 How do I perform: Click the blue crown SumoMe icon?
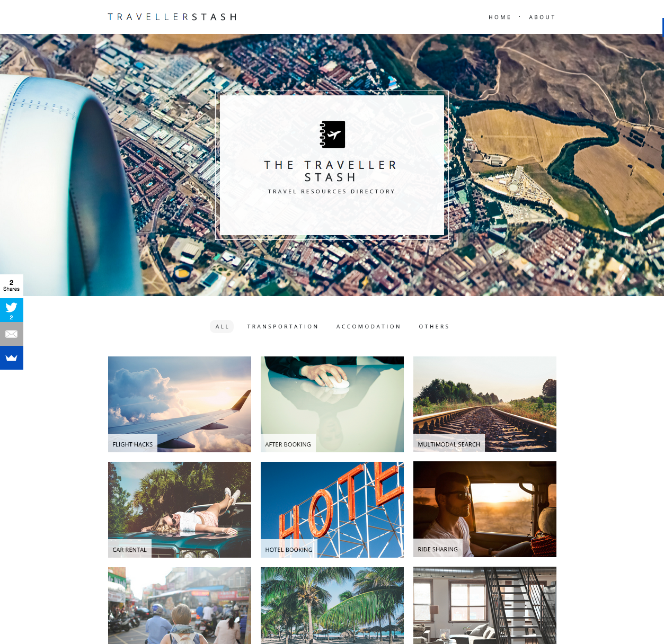pyautogui.click(x=12, y=358)
